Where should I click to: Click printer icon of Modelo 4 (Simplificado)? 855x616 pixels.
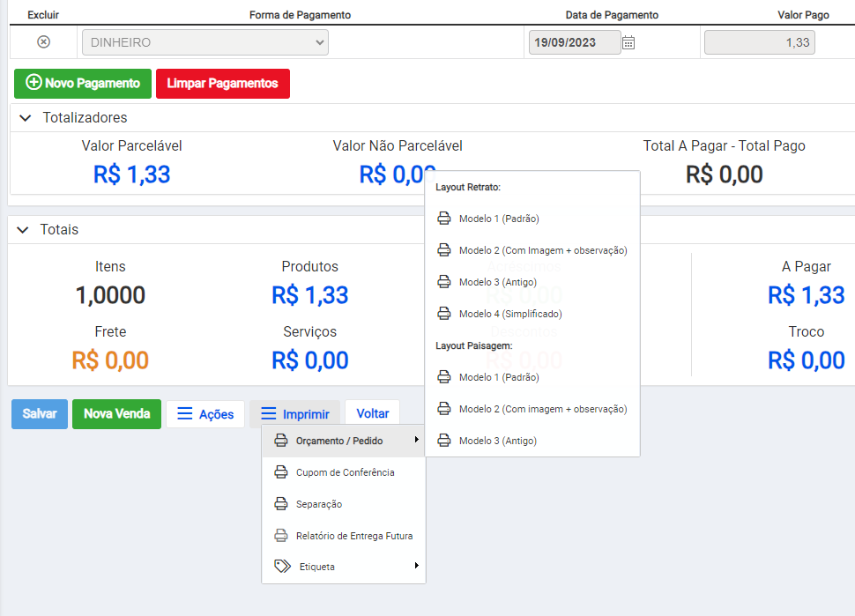[444, 314]
